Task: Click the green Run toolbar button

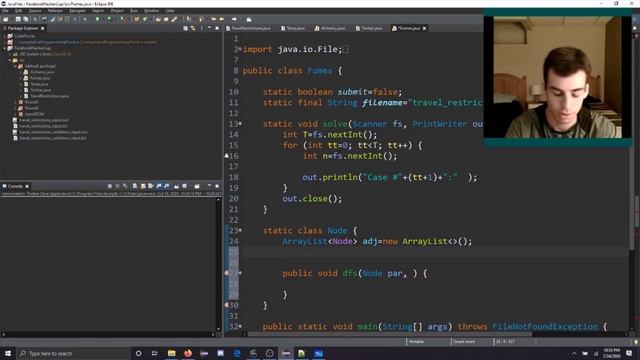Action: coord(97,19)
